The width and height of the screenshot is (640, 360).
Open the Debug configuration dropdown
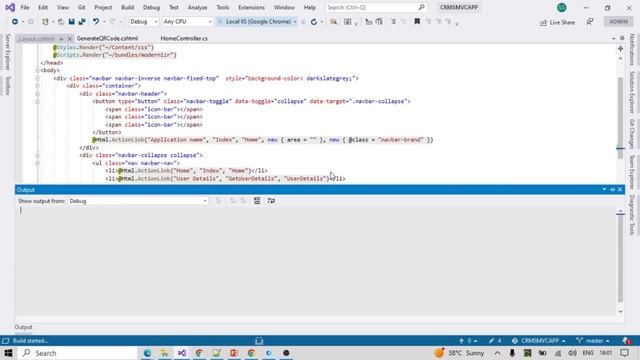[144, 22]
